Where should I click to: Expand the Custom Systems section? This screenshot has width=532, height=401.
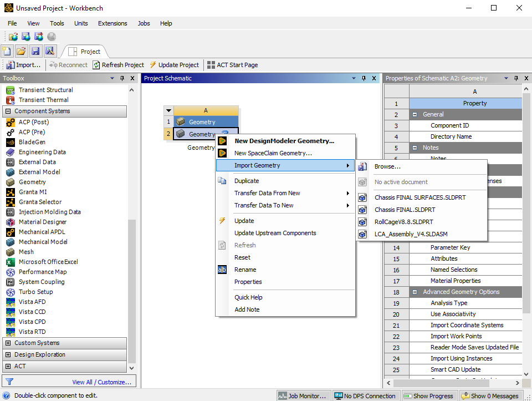tap(8, 343)
